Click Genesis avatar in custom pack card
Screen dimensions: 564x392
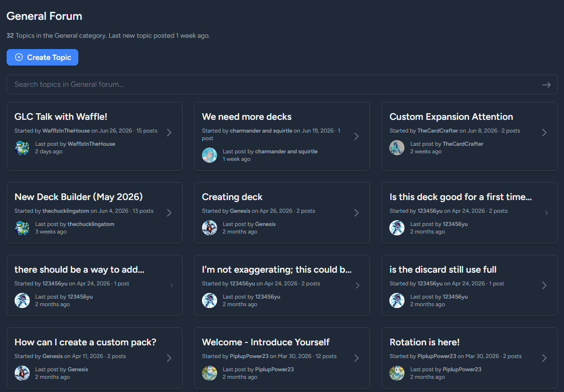22,373
